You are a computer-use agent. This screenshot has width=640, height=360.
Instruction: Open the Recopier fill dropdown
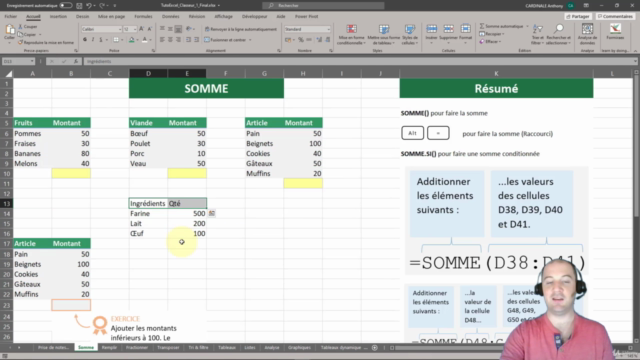tap(492, 34)
